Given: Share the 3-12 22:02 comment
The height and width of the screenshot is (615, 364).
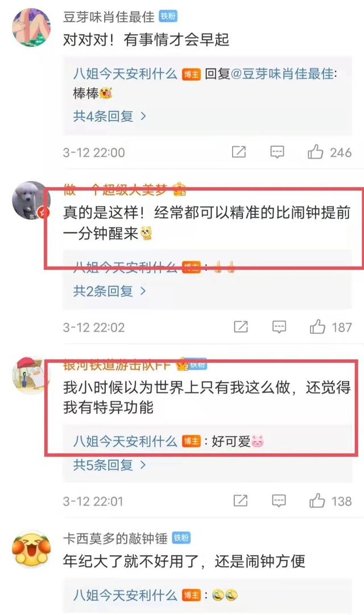Looking at the screenshot, I should [x=241, y=327].
